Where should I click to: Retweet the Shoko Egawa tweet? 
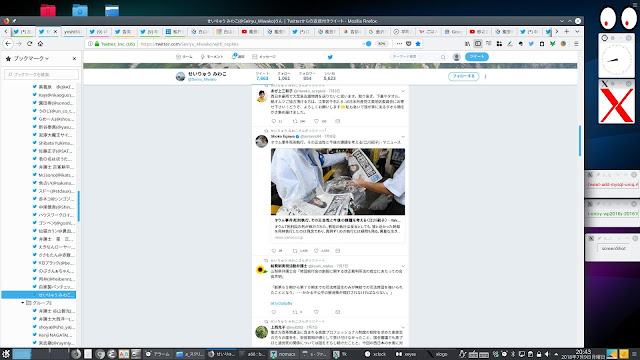pos(295,251)
